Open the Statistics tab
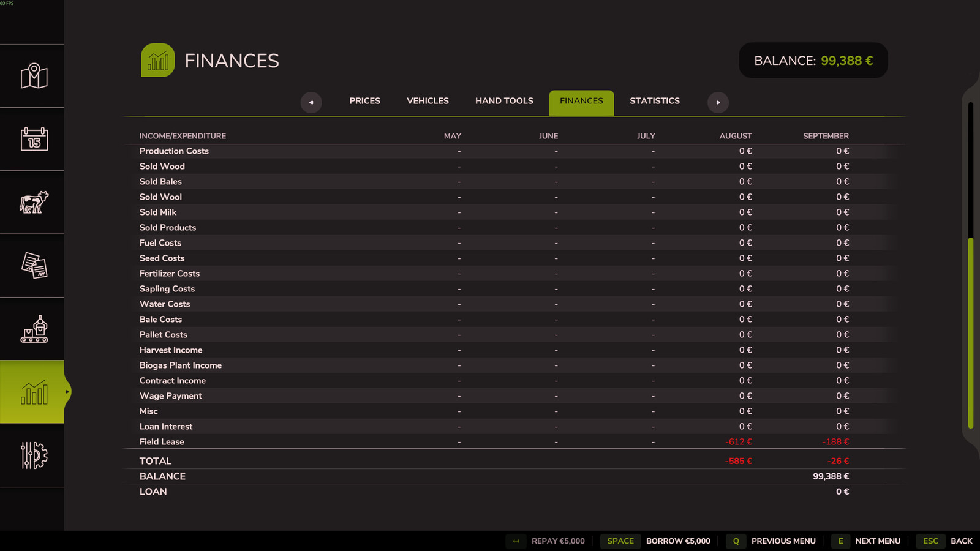980x551 pixels. coord(654,101)
